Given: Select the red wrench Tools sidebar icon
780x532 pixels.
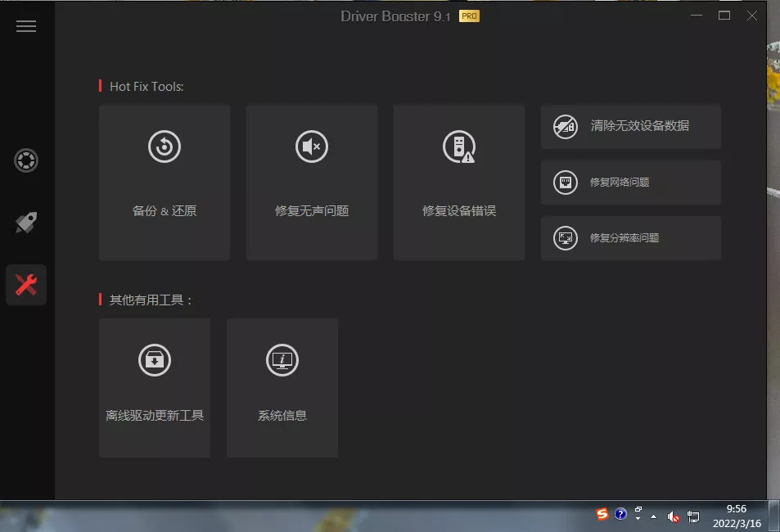Looking at the screenshot, I should pos(26,285).
